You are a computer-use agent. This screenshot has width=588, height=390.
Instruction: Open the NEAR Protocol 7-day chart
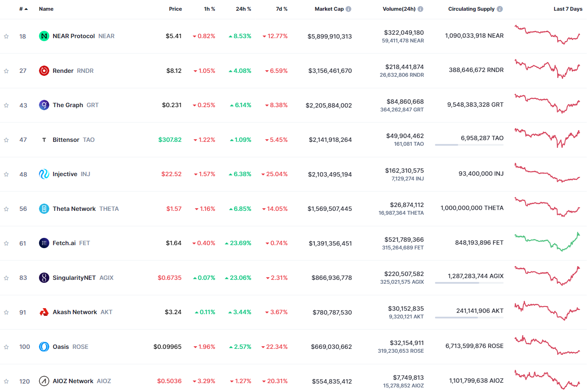click(547, 35)
